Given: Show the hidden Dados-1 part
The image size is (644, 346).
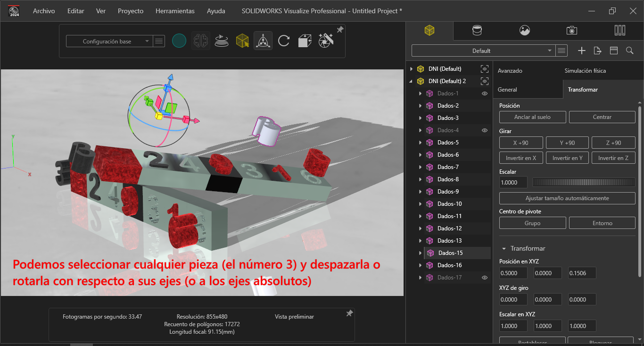Looking at the screenshot, I should 484,93.
